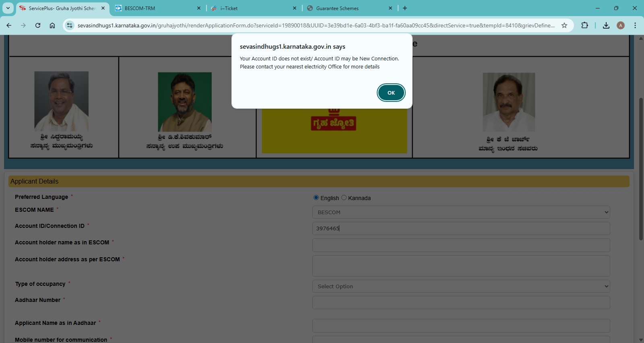
Task: Select the ServicePlus Gruha Jyothi tab
Action: click(62, 8)
